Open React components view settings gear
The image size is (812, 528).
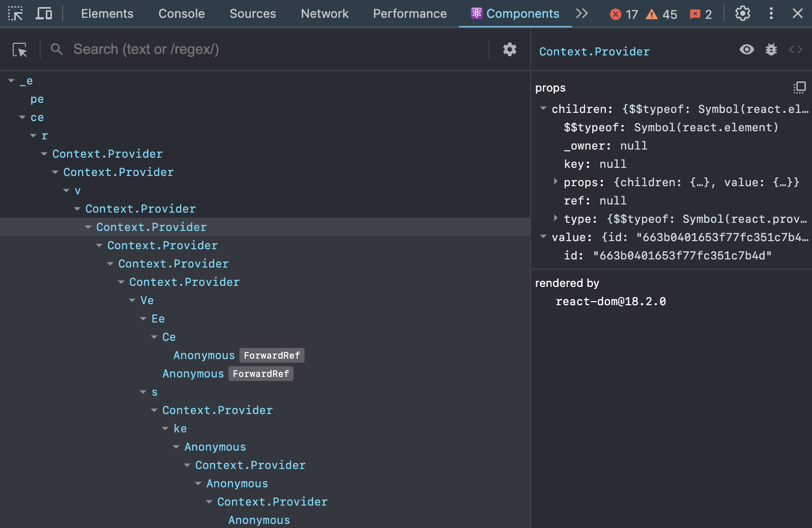pos(510,49)
